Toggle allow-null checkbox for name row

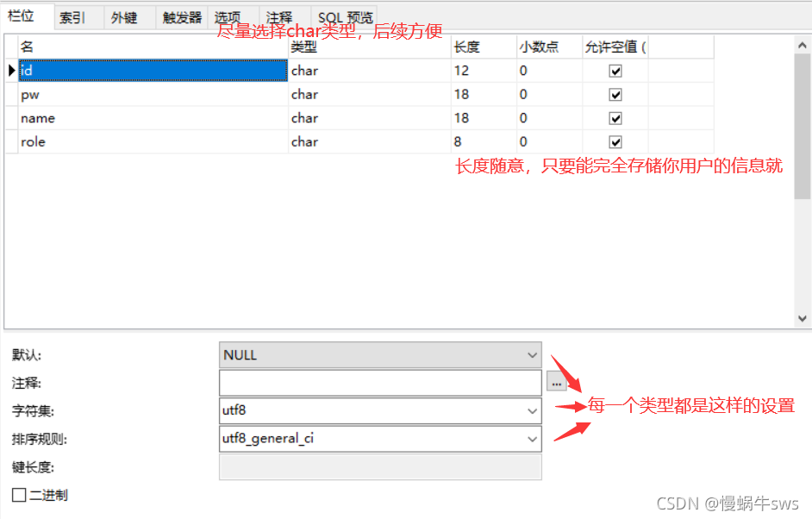(615, 119)
